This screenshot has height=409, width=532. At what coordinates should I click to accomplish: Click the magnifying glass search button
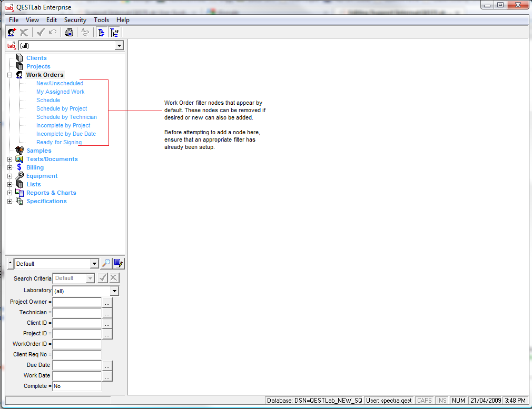[106, 264]
